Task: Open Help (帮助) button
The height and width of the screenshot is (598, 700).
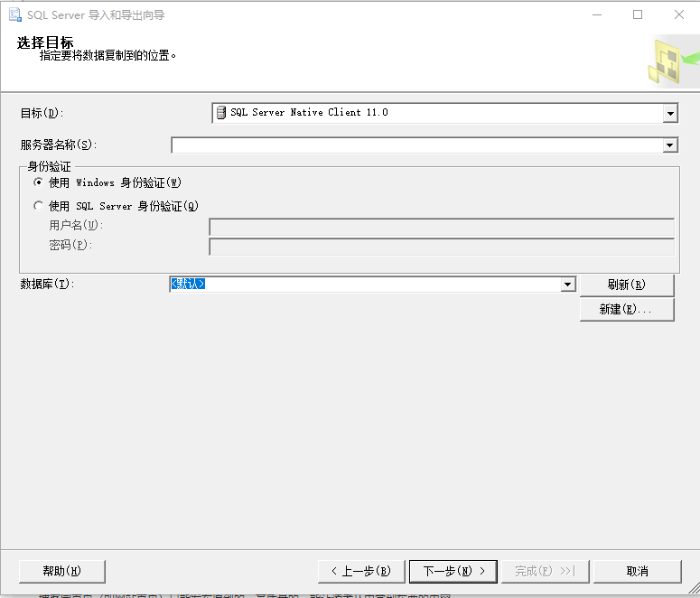Action: tap(62, 571)
